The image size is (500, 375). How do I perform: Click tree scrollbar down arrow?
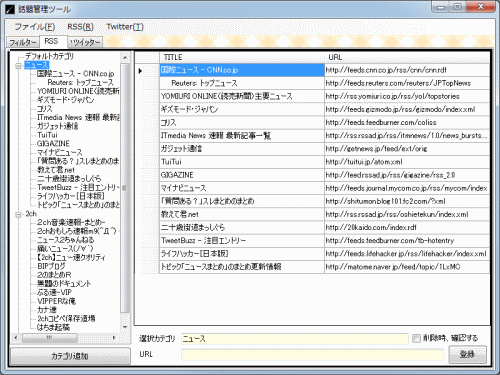tap(125, 327)
